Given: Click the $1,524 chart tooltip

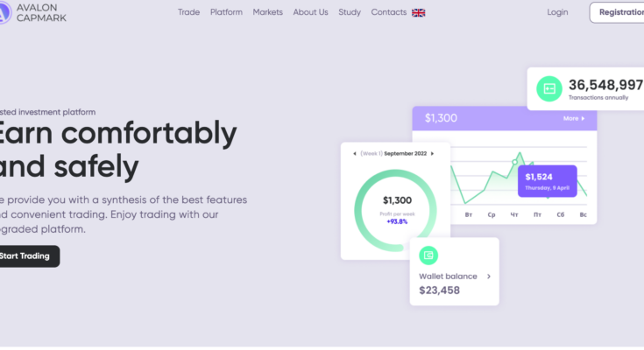Looking at the screenshot, I should click(x=547, y=181).
